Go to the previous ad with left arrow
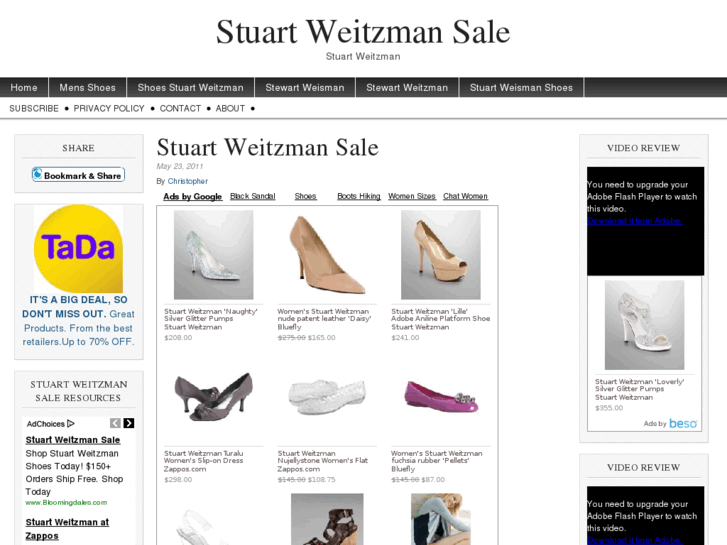 point(115,423)
